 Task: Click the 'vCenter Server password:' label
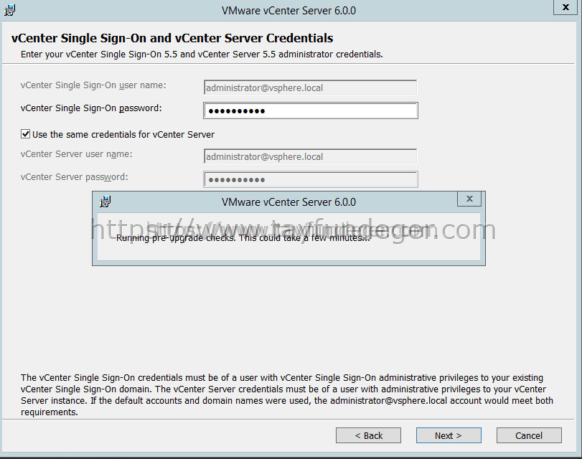pyautogui.click(x=74, y=177)
